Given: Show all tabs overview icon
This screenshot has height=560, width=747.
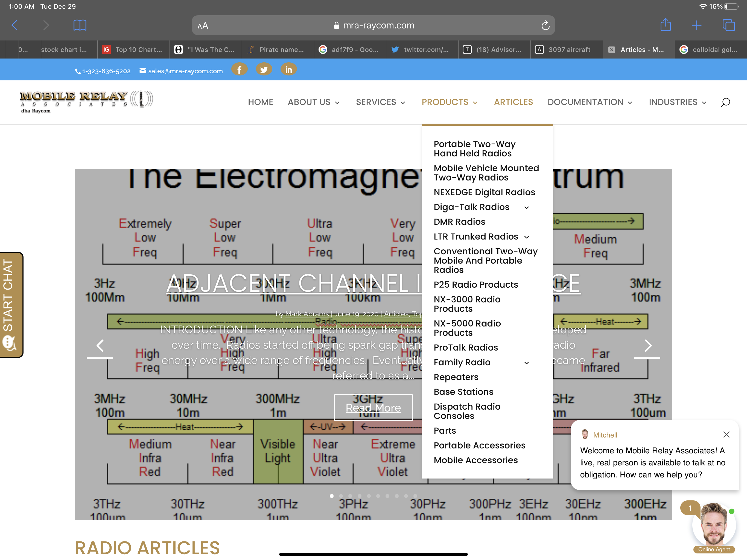Looking at the screenshot, I should click(x=728, y=25).
